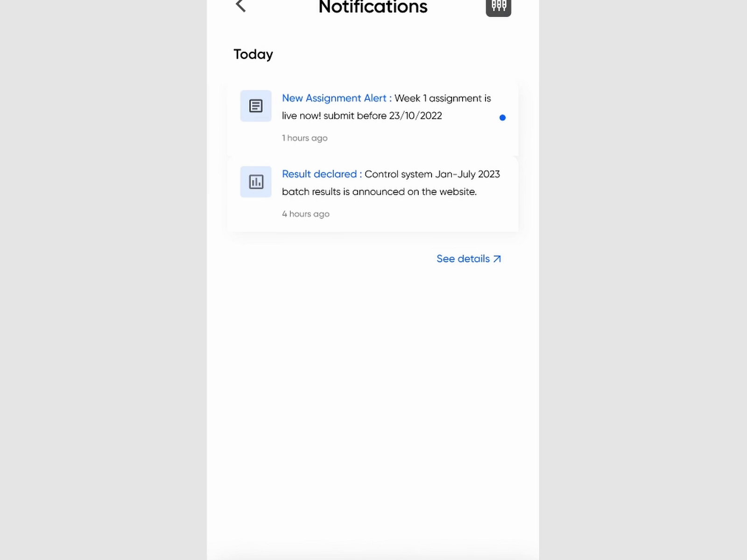Screen dimensions: 747x560
Task: Click the arrow icon next to See details
Action: click(497, 259)
